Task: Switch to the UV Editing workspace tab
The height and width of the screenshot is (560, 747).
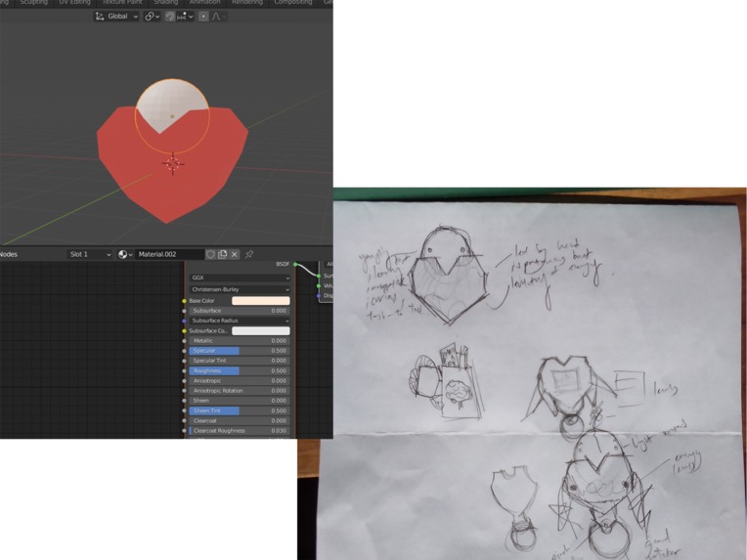Action: tap(74, 2)
